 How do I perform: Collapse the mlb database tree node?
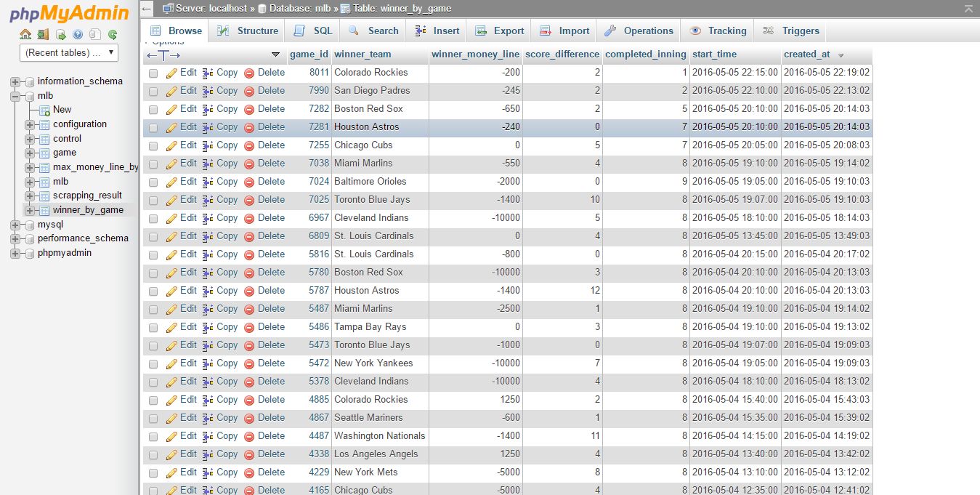15,96
